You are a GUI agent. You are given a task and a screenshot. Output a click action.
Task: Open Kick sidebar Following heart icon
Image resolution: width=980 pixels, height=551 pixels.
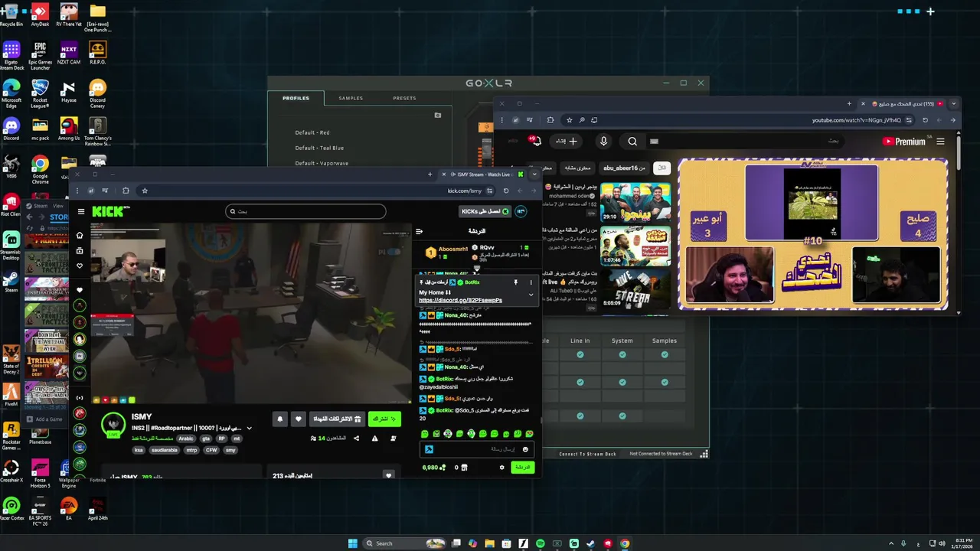coord(80,266)
